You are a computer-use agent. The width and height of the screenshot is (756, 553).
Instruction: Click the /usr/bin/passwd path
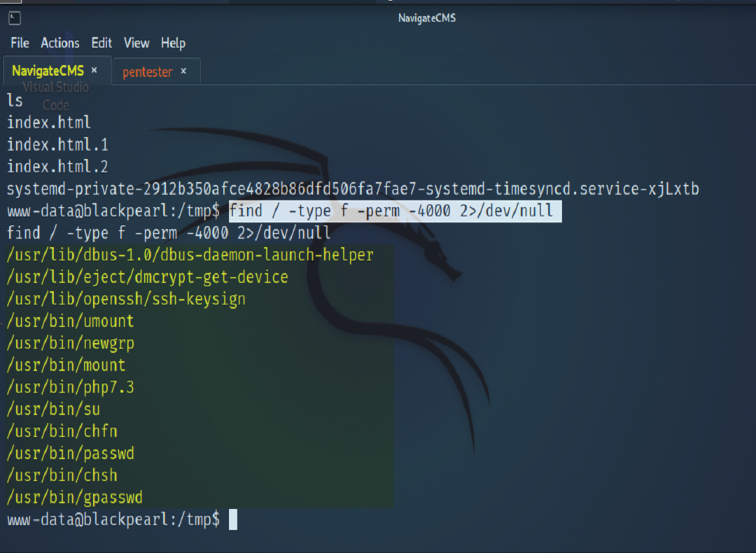(x=71, y=454)
